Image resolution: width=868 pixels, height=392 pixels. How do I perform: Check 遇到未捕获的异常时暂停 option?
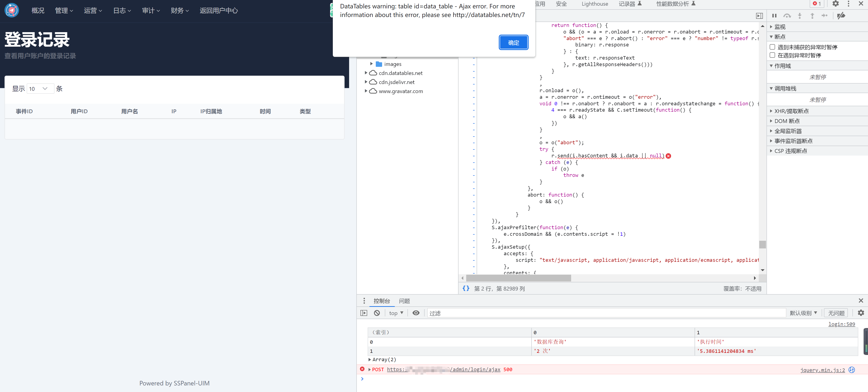pos(772,47)
